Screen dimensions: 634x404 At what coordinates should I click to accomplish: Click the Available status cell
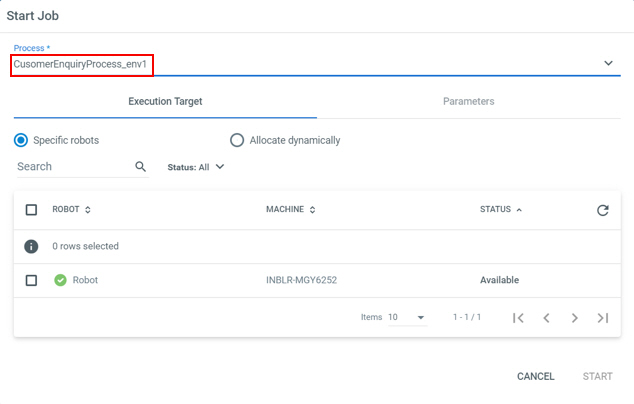coord(499,280)
